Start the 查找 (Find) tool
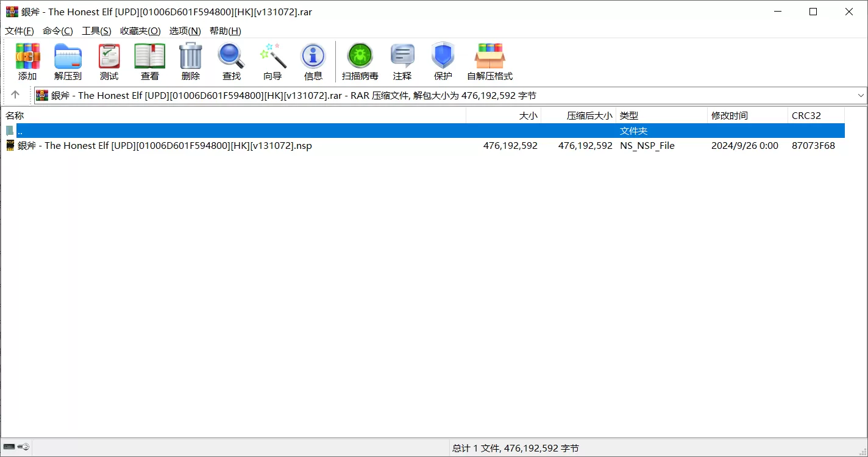This screenshot has height=457, width=868. [x=231, y=59]
